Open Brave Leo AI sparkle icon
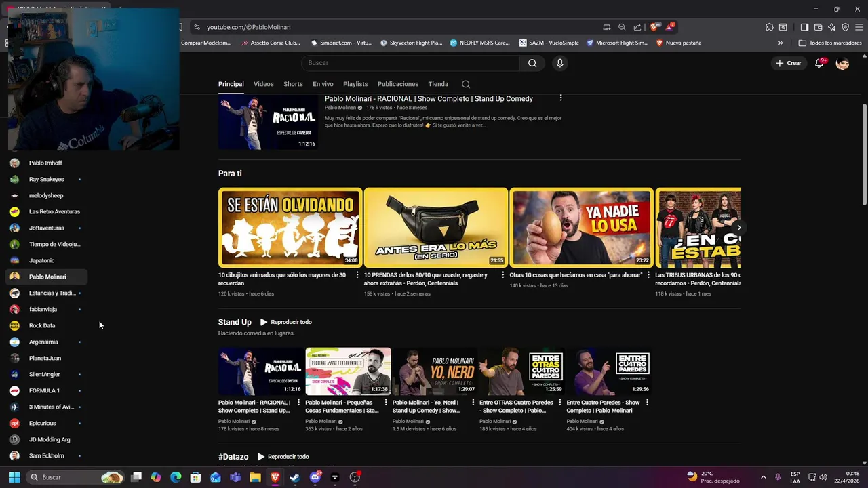This screenshot has height=488, width=868. (832, 27)
